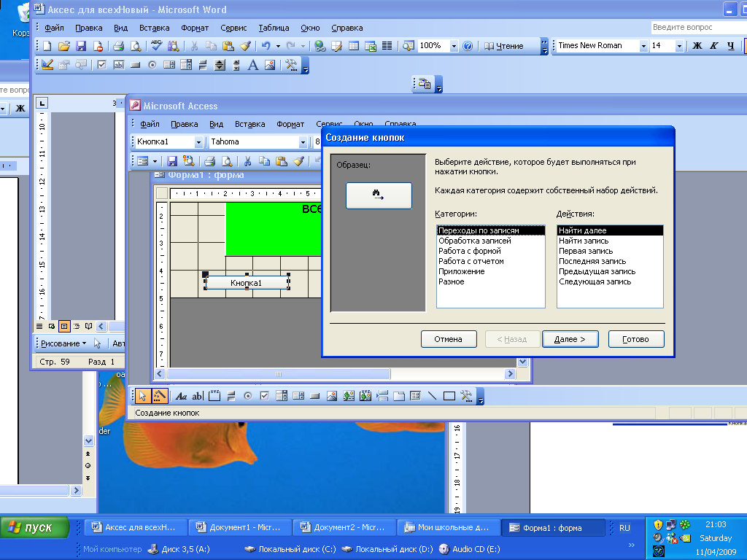747x560 pixels.
Task: Select the Text Box 'ab|' tool in Access toolbox
Action: coord(198,396)
